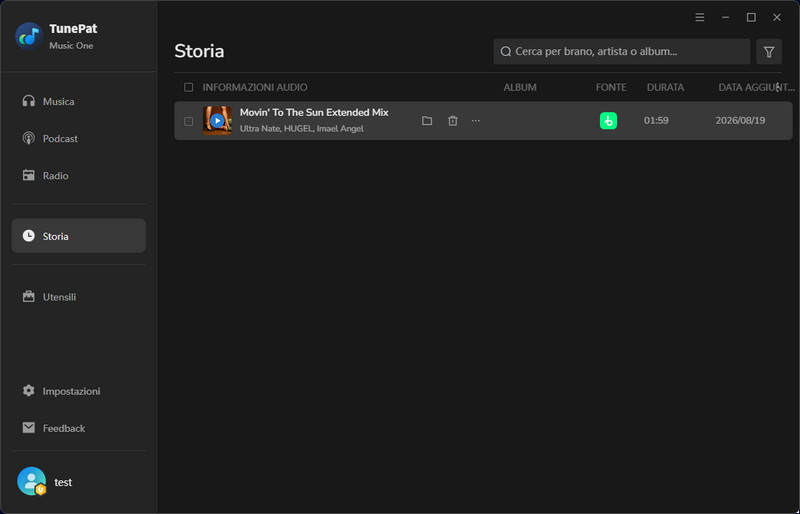Sort by INFORMAZIONI AUDIO column
This screenshot has width=800, height=514.
click(x=255, y=87)
